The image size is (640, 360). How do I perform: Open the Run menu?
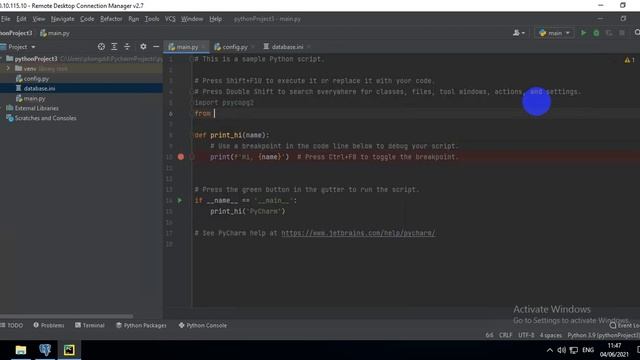[x=133, y=19]
